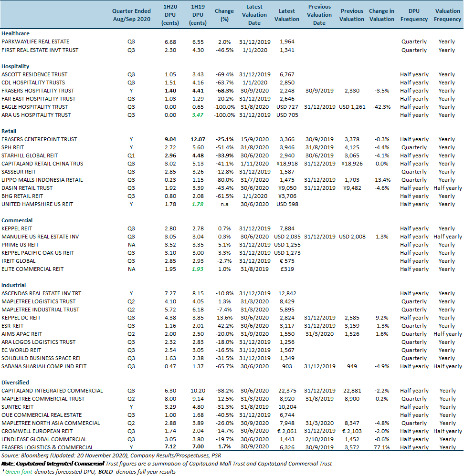Select the "Change (%)" column header
The image size is (464, 476).
224,15
